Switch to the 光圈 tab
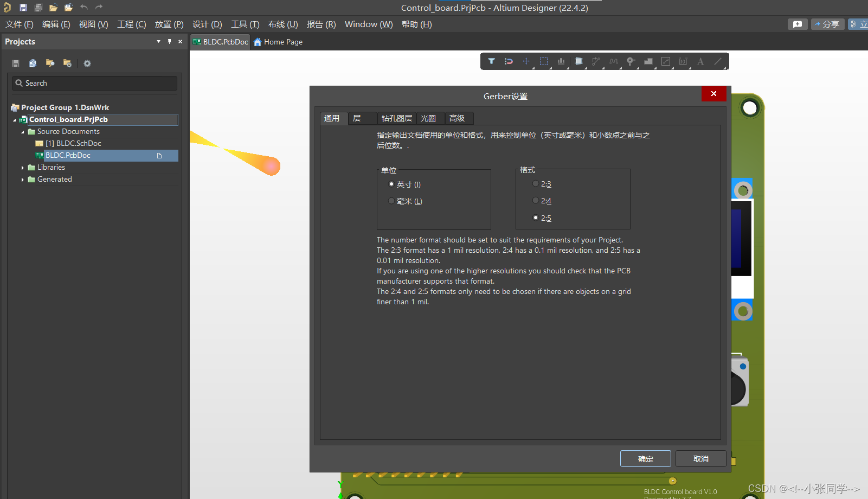The height and width of the screenshot is (499, 868). [x=429, y=118]
